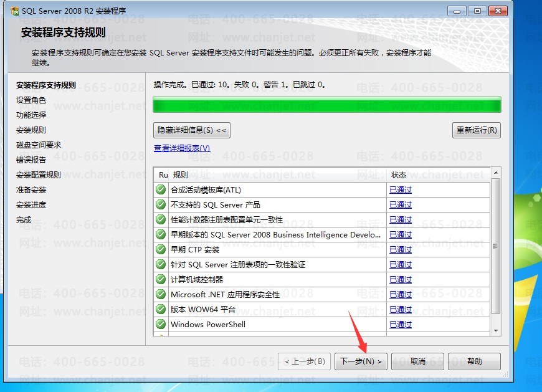542x392 pixels.
Task: Click rule name Windows PowerShell
Action: pyautogui.click(x=208, y=324)
